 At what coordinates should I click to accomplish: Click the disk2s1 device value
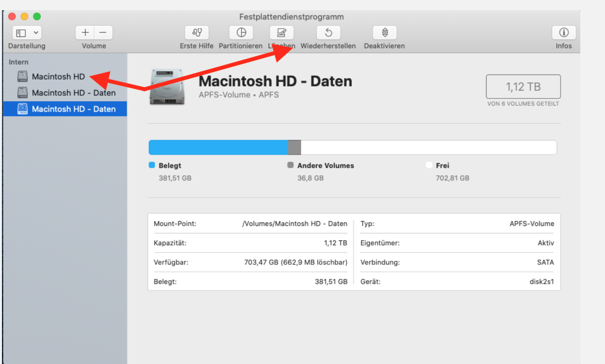coord(542,282)
